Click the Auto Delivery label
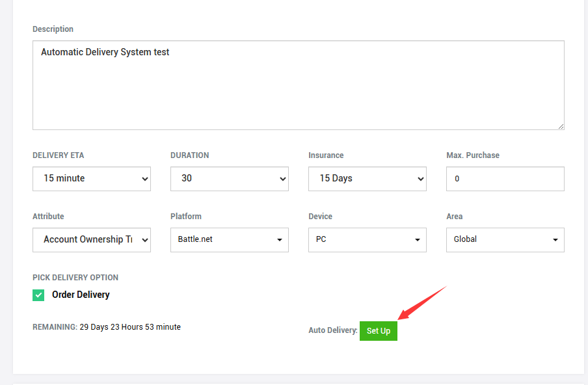This screenshot has height=385, width=588. coord(332,331)
